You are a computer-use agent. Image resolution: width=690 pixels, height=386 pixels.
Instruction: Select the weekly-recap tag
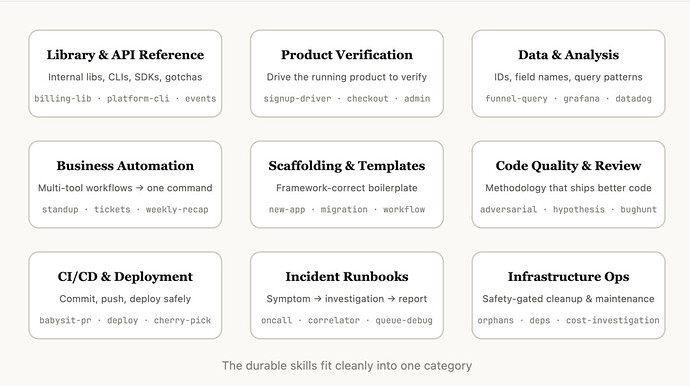coord(177,210)
